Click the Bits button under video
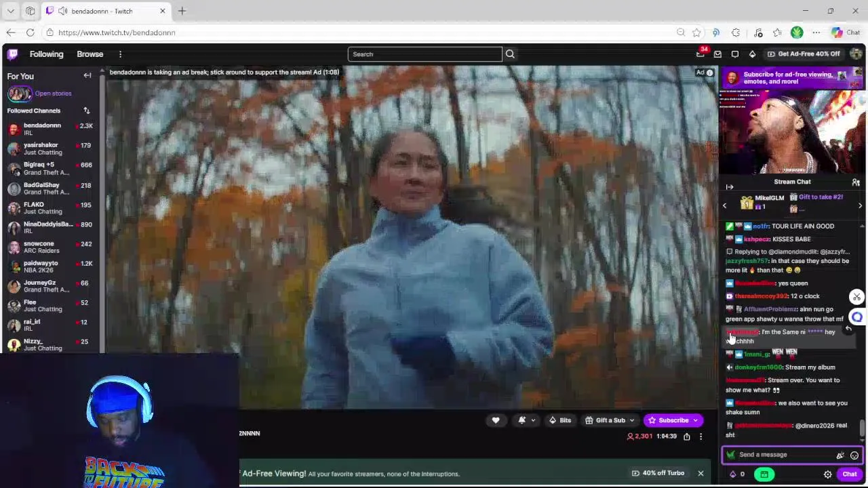 [x=560, y=420]
